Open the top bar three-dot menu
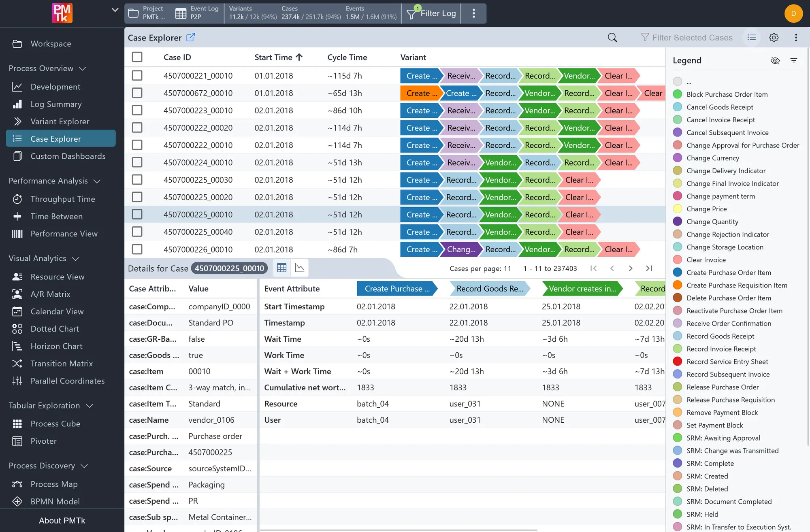The height and width of the screenshot is (532, 810). pos(473,13)
